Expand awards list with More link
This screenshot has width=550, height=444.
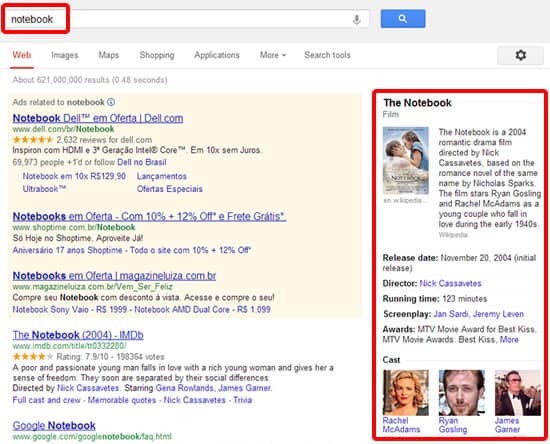[x=509, y=339]
